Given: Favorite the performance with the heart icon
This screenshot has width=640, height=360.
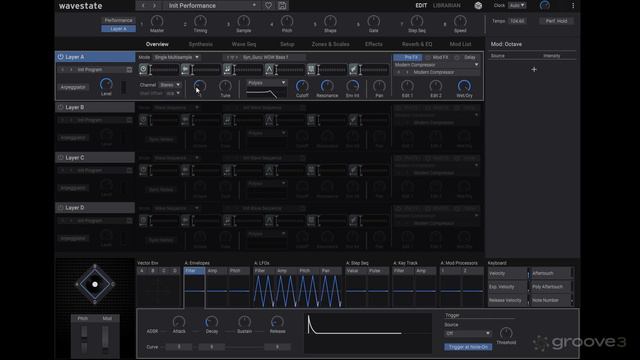Looking at the screenshot, I should [x=268, y=6].
